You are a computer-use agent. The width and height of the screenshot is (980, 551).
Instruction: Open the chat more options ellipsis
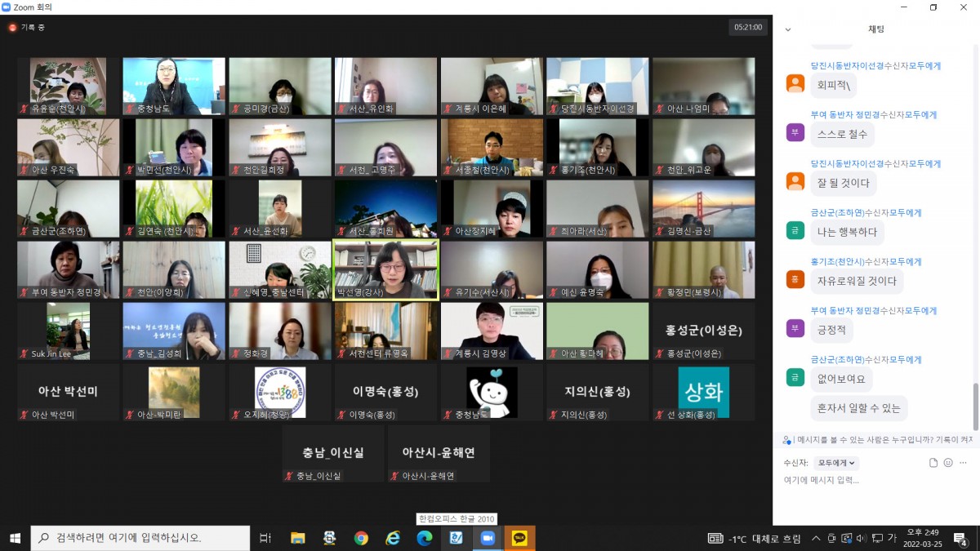coord(964,463)
